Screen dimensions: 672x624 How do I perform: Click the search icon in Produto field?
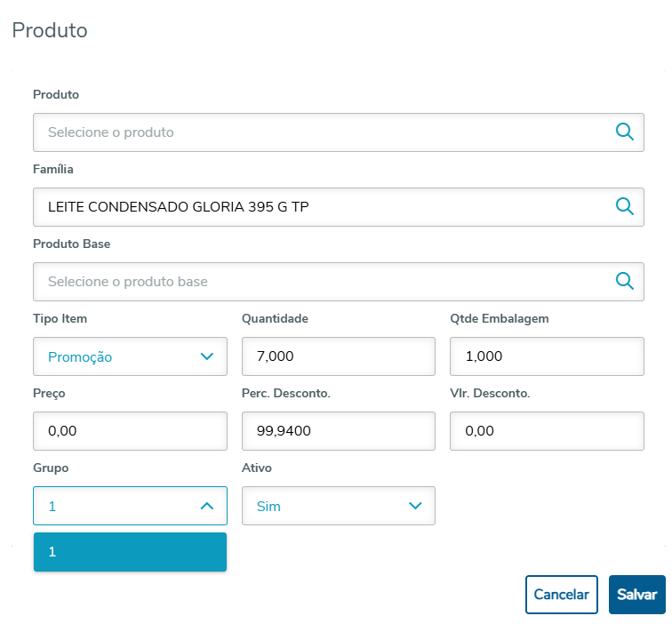tap(625, 132)
